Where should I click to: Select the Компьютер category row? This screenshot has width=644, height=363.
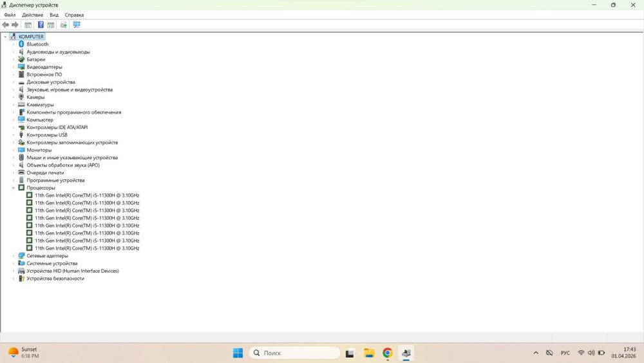click(40, 120)
